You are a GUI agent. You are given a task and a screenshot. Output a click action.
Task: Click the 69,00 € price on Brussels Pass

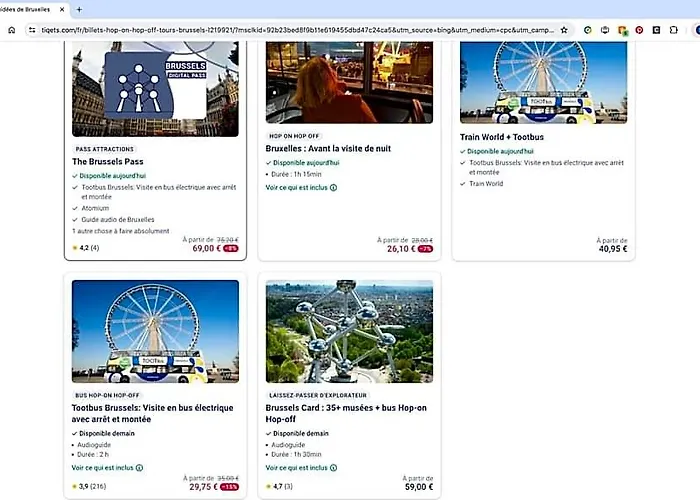(x=207, y=249)
